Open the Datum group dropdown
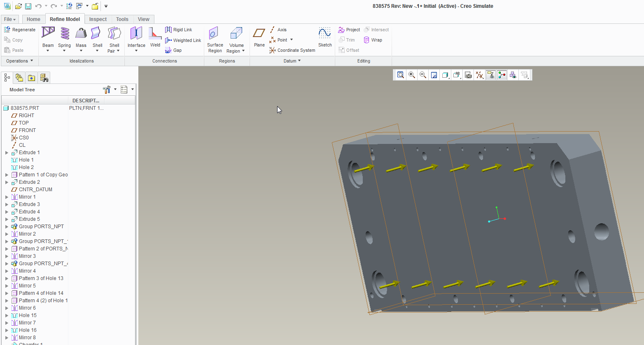Image resolution: width=644 pixels, height=345 pixels. point(292,61)
